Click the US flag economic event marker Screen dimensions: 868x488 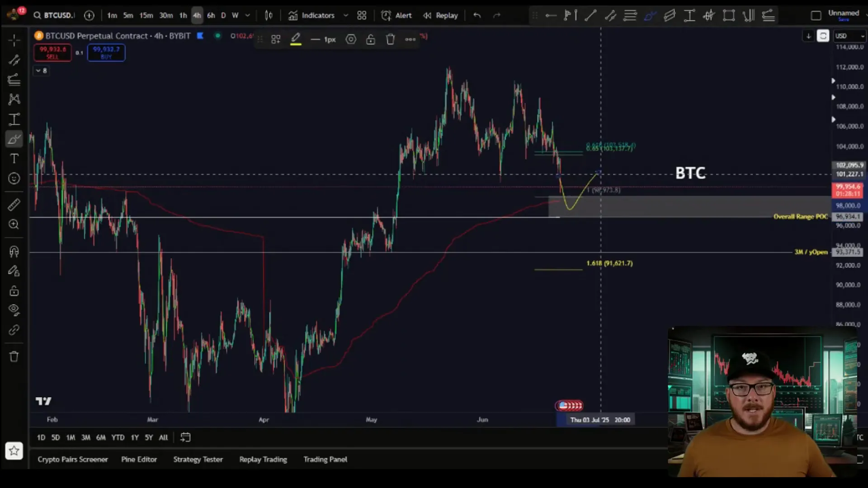(x=563, y=405)
